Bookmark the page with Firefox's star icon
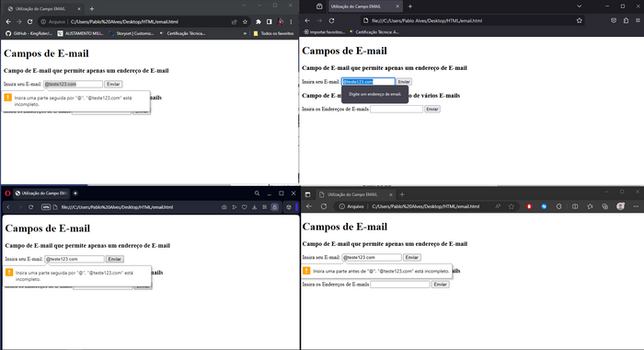This screenshot has height=350, width=644. 579,20
